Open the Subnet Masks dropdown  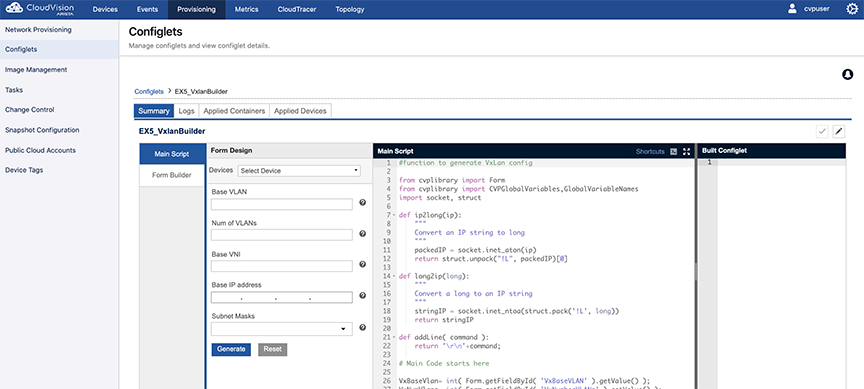pos(282,329)
